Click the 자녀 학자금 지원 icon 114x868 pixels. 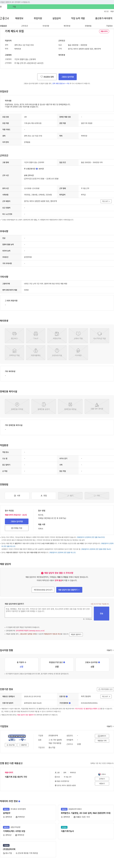(x=100, y=336)
